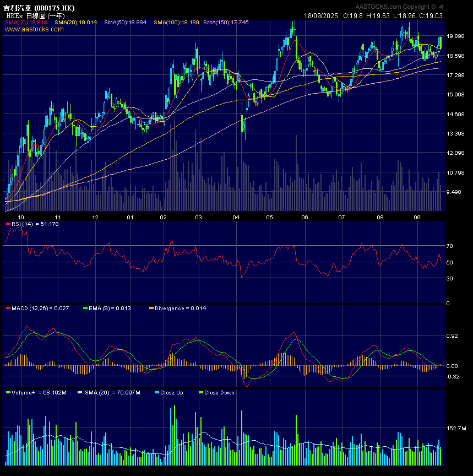Click the high price H:19.83

tap(378, 16)
